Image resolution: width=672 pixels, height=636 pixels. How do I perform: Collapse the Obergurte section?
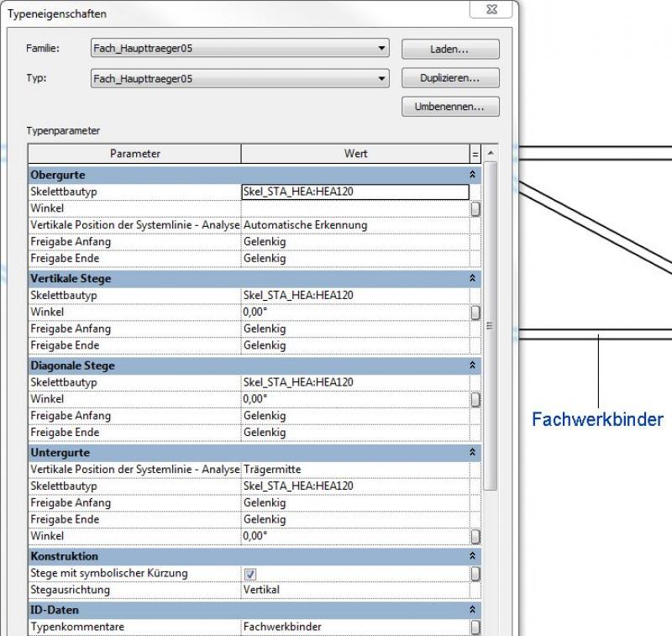472,175
